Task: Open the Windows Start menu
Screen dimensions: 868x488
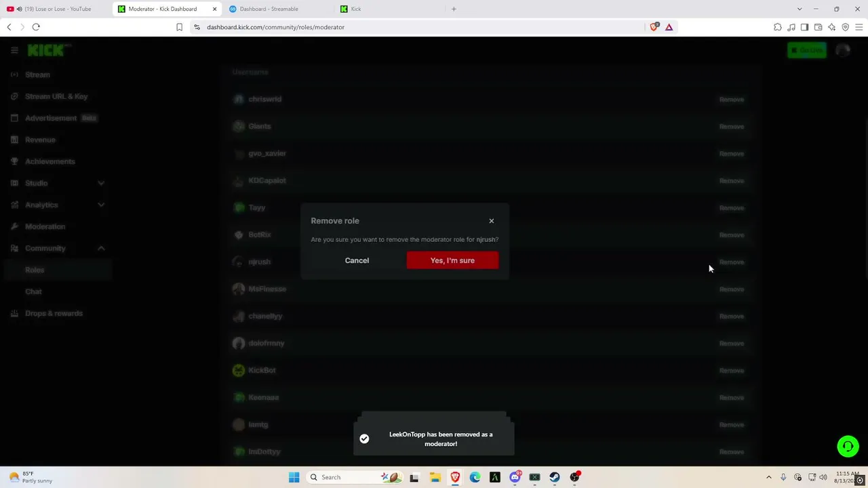Action: coord(294,477)
